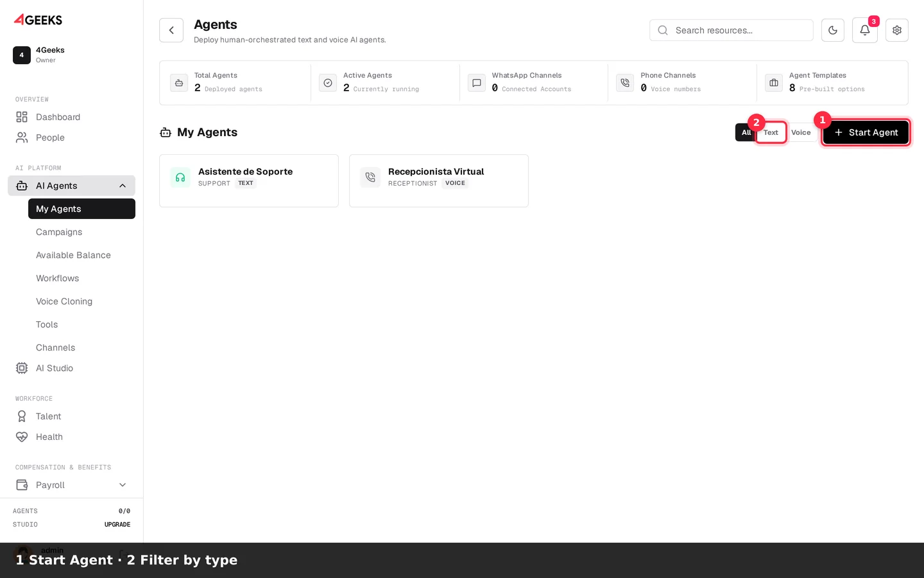Click the AI Studio chip icon
924x578 pixels.
[22, 368]
